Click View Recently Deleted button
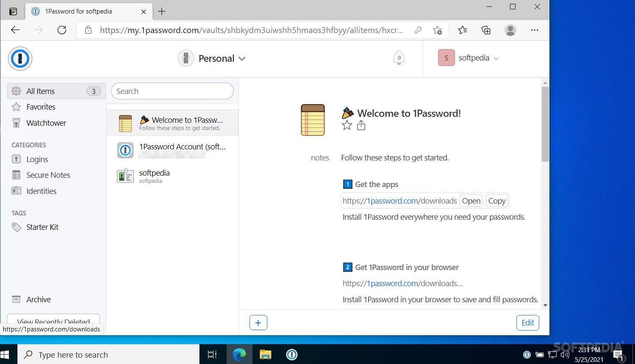The height and width of the screenshot is (364, 635). click(x=53, y=321)
